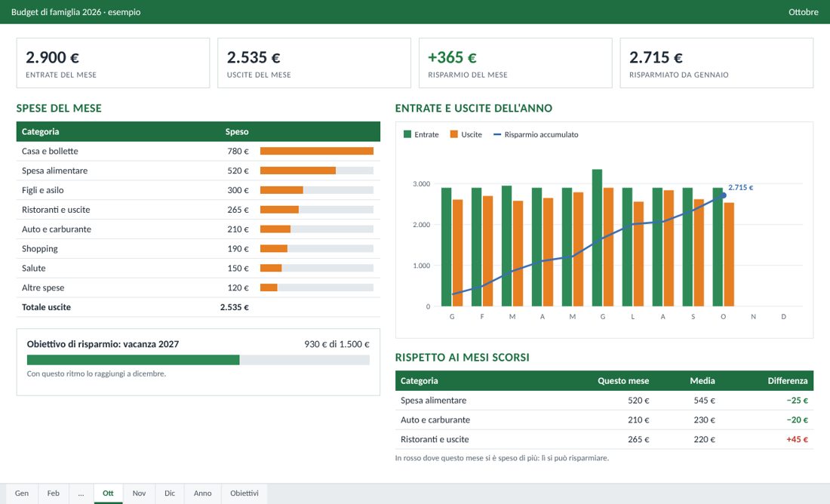
Task: Select the 150 € amount cell
Action: click(238, 268)
